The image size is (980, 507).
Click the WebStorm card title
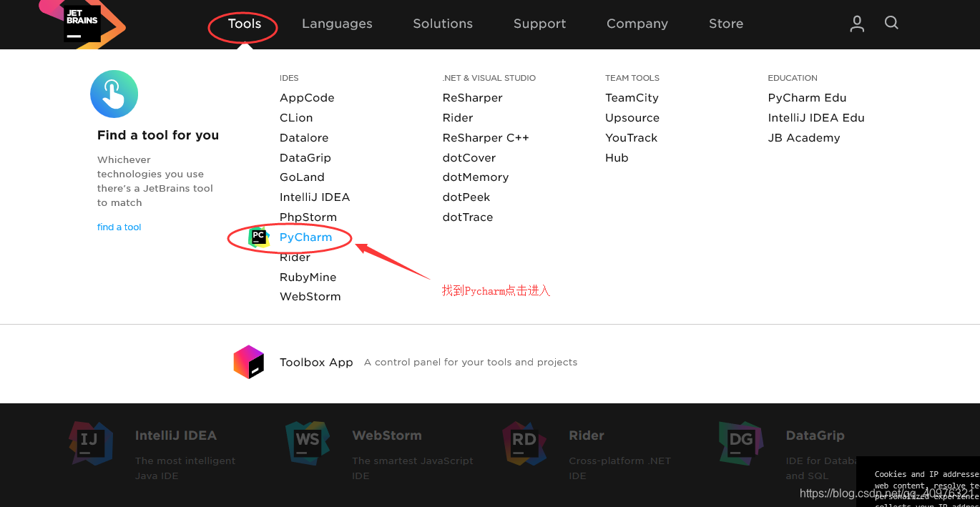[387, 435]
